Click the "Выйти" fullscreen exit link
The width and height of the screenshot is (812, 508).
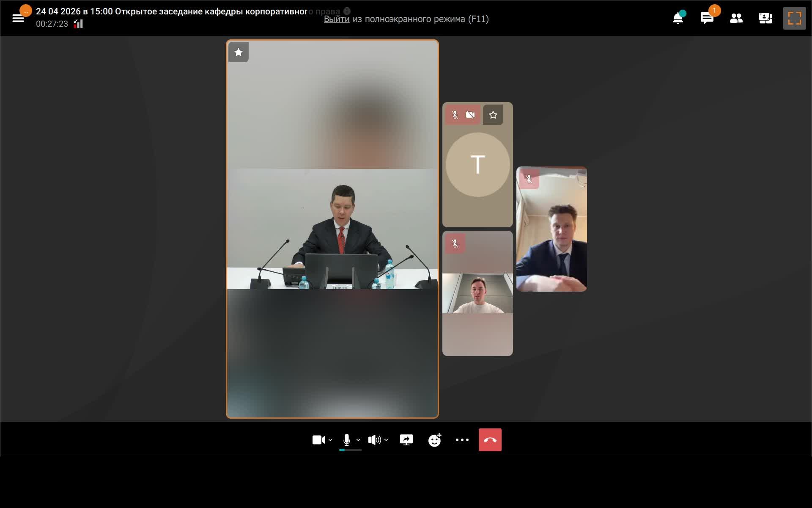(x=336, y=19)
